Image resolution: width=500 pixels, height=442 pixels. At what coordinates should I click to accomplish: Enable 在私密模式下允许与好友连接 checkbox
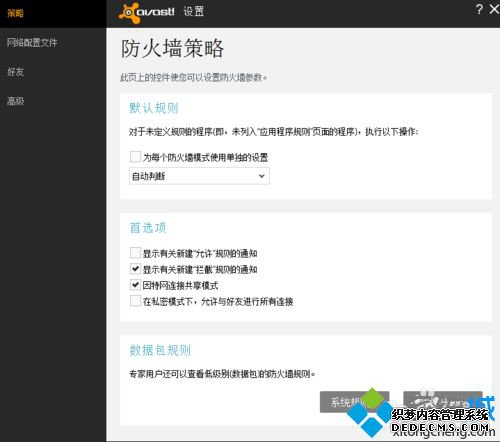point(135,301)
